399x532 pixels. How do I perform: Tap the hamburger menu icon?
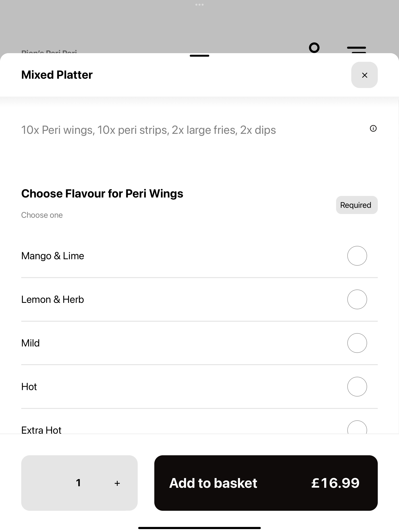pyautogui.click(x=357, y=49)
